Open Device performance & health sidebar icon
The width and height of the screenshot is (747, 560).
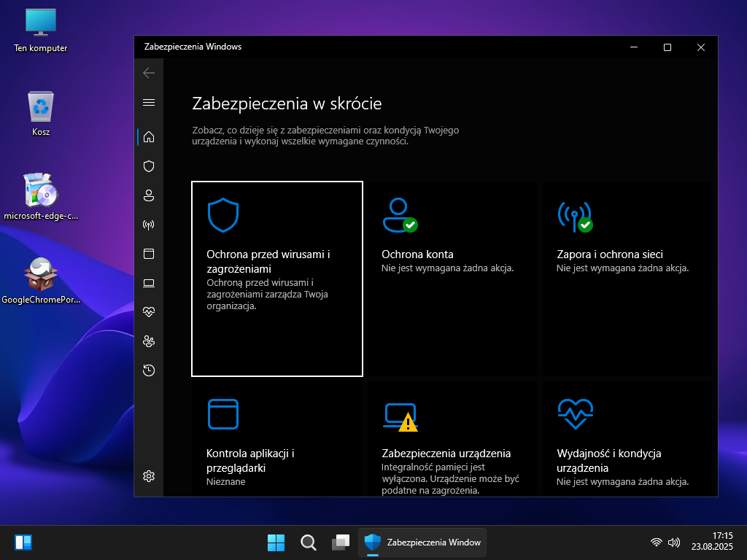(x=149, y=312)
